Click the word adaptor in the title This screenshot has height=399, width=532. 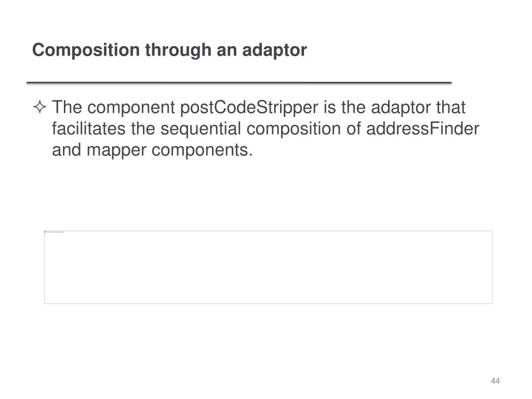point(274,50)
